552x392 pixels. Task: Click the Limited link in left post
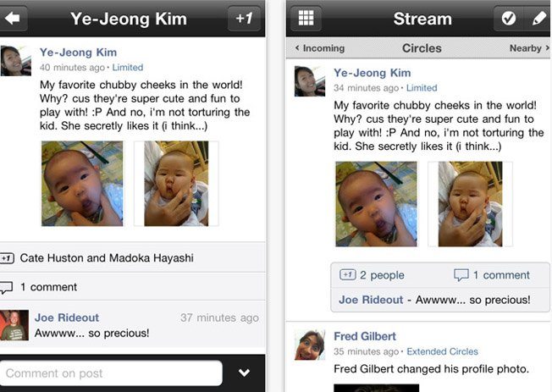point(127,67)
